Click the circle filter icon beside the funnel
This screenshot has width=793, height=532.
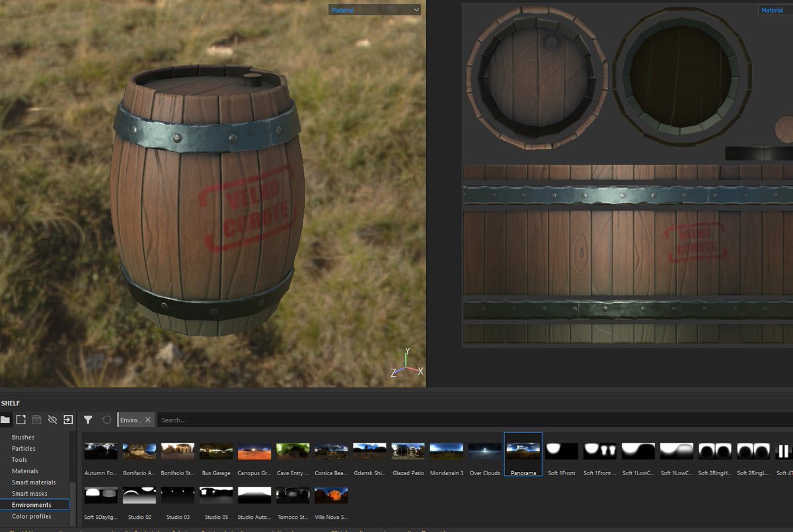coord(106,420)
